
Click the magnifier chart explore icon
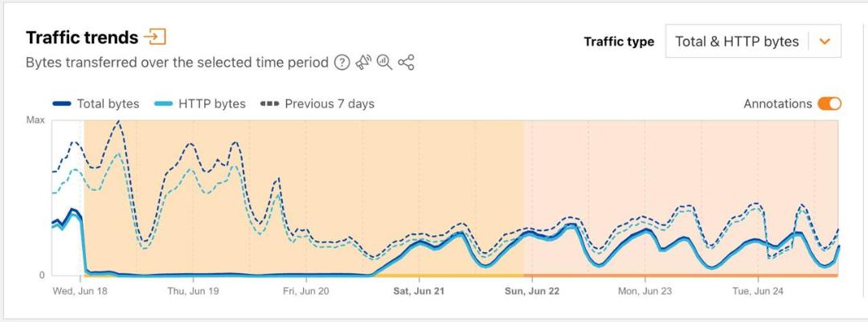384,63
